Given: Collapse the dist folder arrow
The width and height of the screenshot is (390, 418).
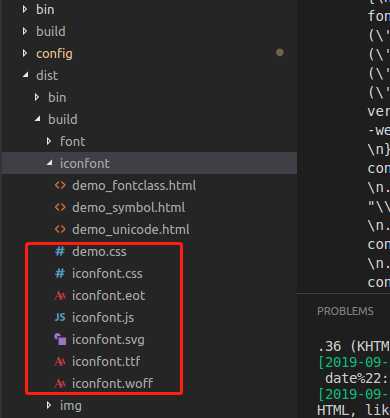Looking at the screenshot, I should pos(26,75).
